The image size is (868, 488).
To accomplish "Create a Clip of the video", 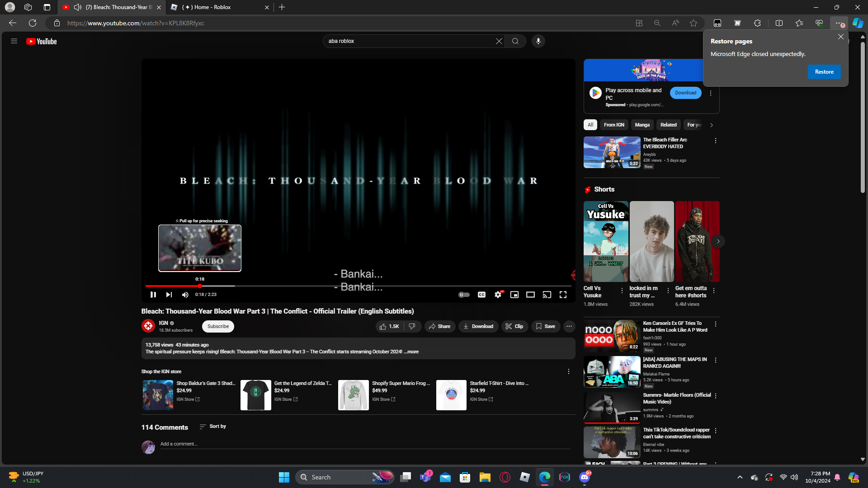I will (514, 326).
